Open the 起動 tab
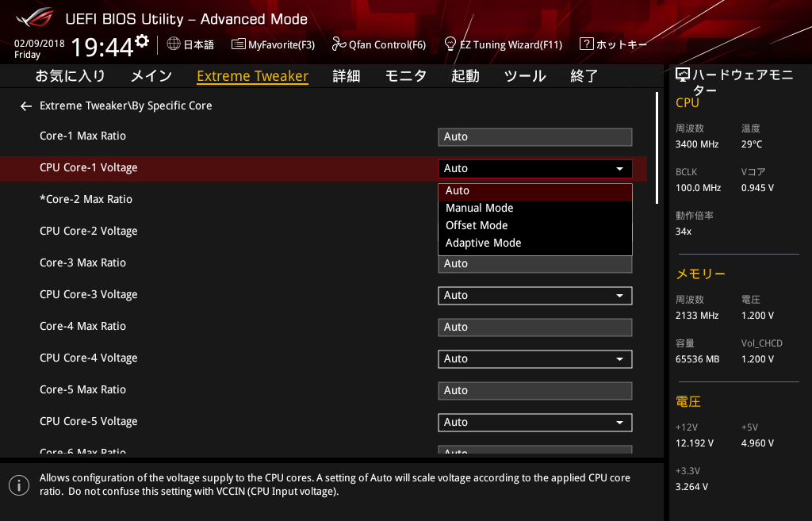This screenshot has width=812, height=521. click(465, 76)
